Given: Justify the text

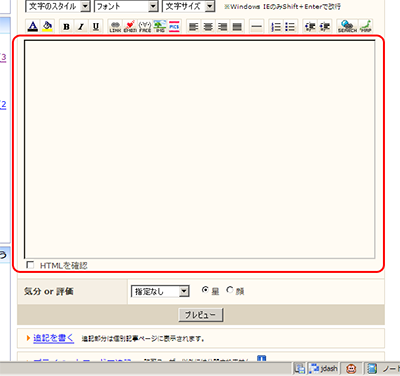Looking at the screenshot, I should (237, 26).
